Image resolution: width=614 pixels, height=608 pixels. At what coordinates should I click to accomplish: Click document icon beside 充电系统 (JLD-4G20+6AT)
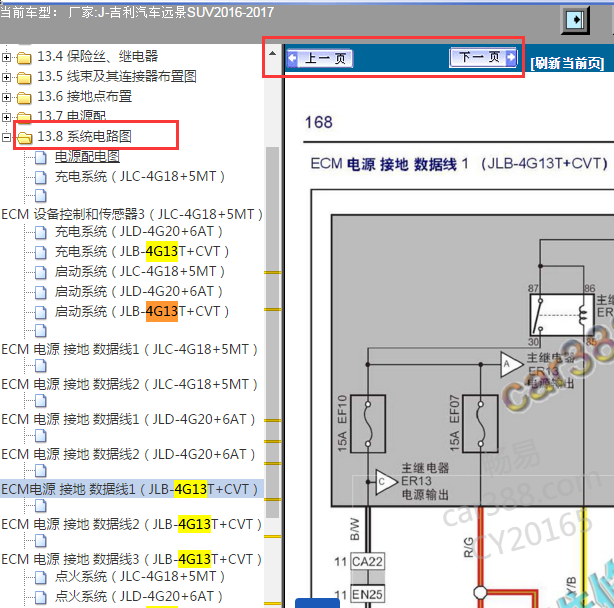(x=40, y=232)
